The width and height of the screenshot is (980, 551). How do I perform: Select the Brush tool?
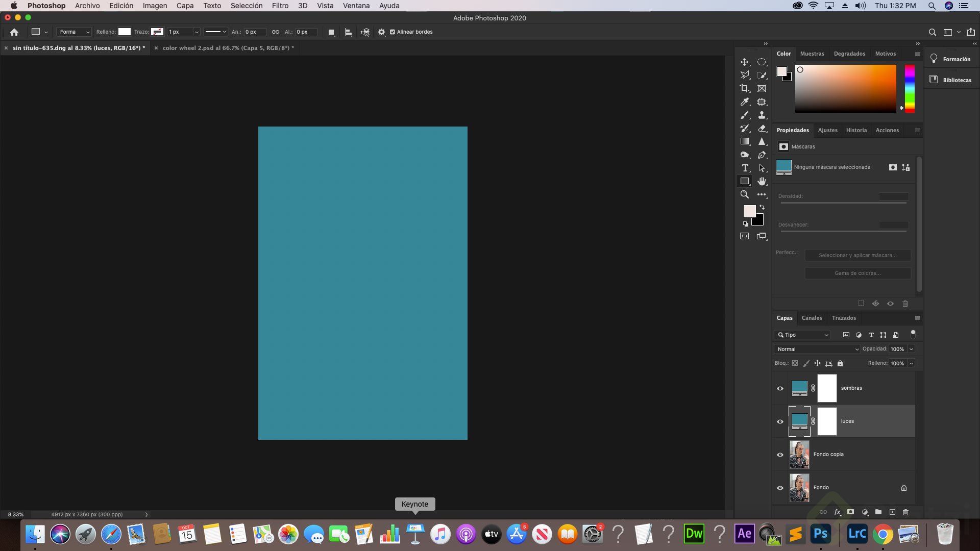[745, 115]
